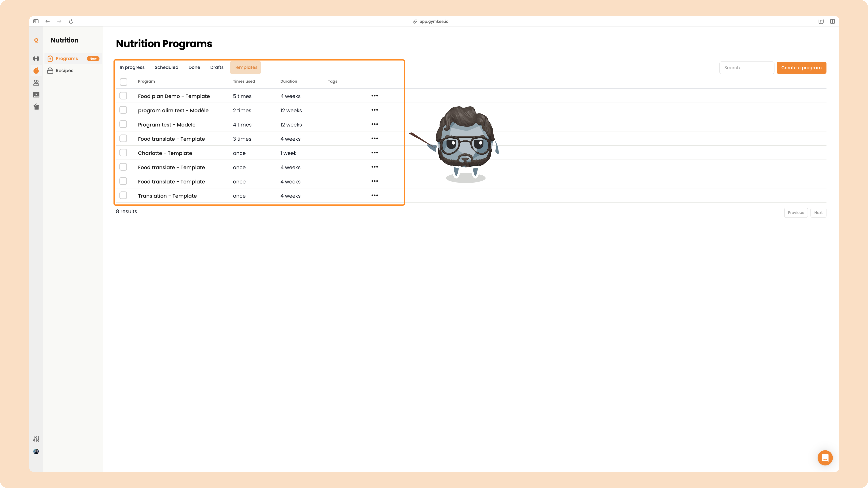Open the Clients people icon
Screen dimensions: 868x488
[x=36, y=83]
